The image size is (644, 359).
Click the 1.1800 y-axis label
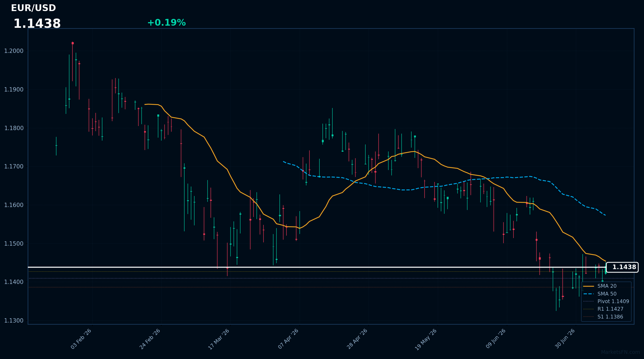pos(14,128)
